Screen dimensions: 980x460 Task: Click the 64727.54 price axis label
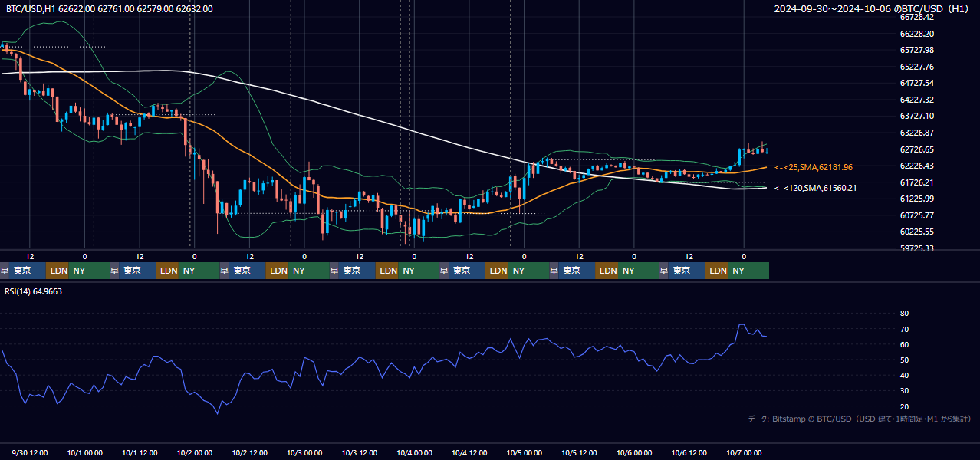(916, 83)
